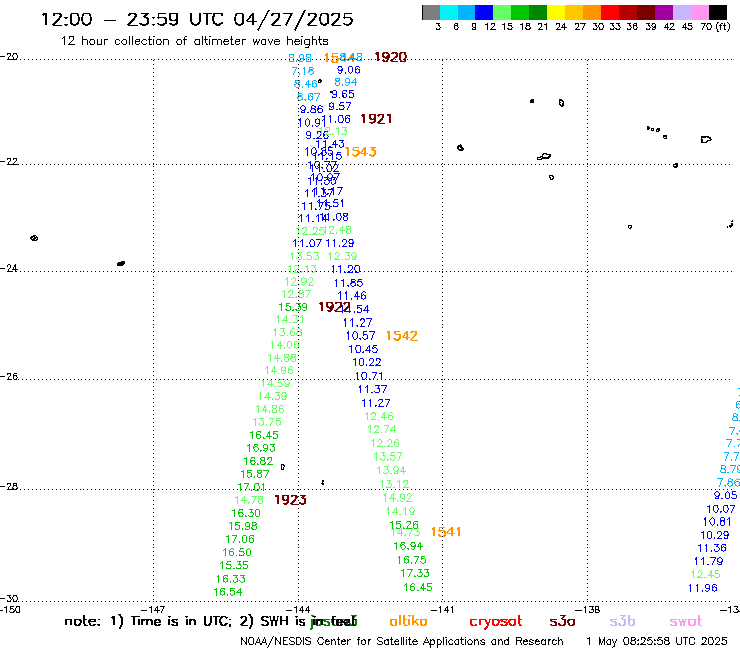Click the wave height value '10.57'
This screenshot has width=740, height=650.
[x=361, y=336]
